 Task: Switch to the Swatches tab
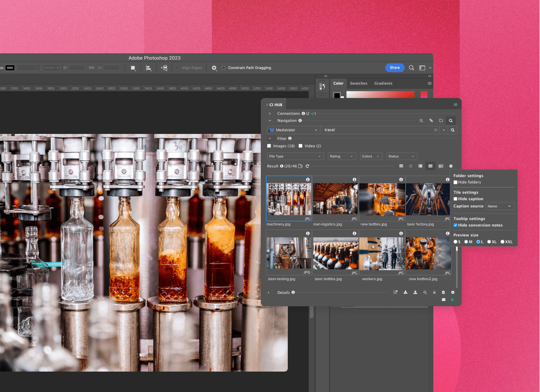(x=359, y=83)
